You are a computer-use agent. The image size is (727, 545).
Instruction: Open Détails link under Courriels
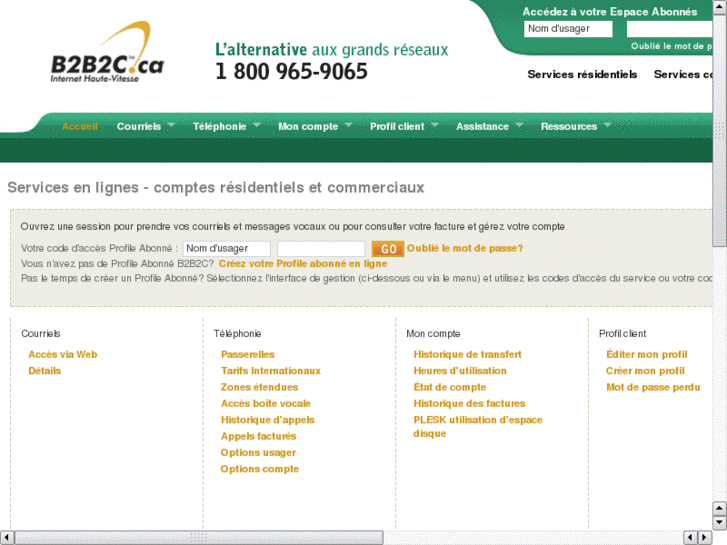pos(45,371)
